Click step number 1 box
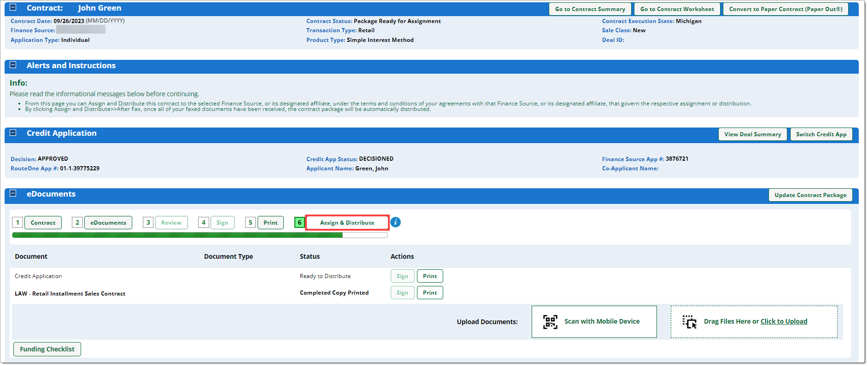This screenshot has width=868, height=366. tap(18, 223)
